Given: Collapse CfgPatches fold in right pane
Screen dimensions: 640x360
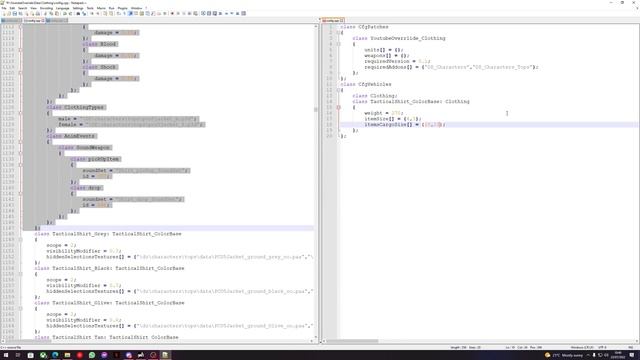Looking at the screenshot, I should coord(338,32).
